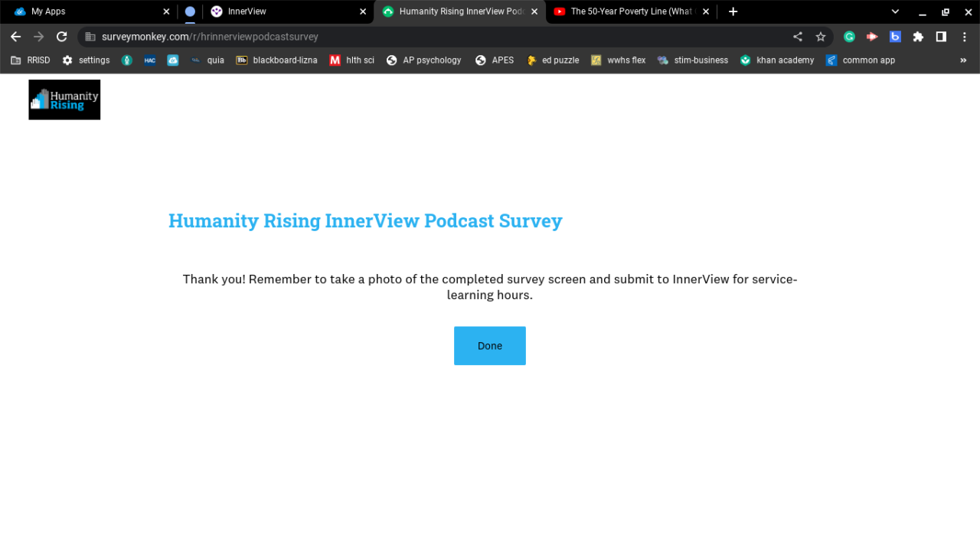Open the blue 'b' extension
This screenshot has height=551, width=980.
(895, 37)
